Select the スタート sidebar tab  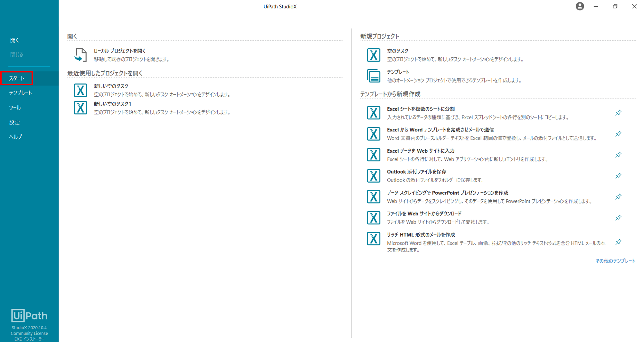(17, 78)
